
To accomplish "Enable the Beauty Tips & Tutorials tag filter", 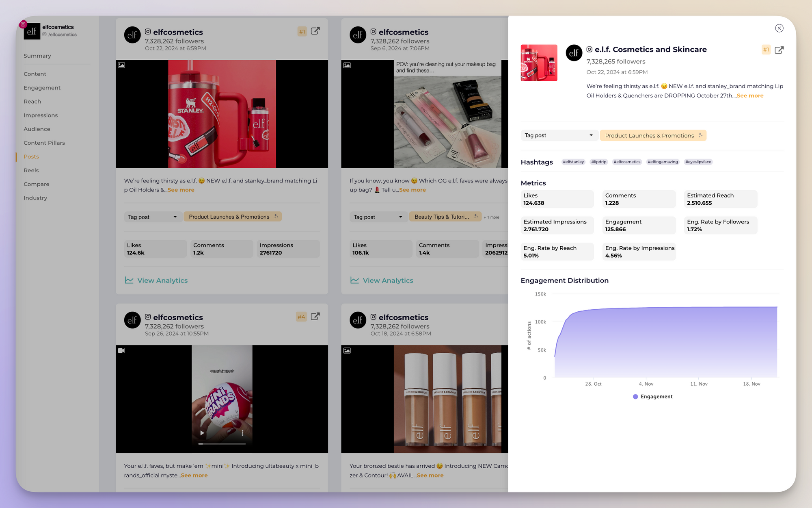I will [443, 217].
